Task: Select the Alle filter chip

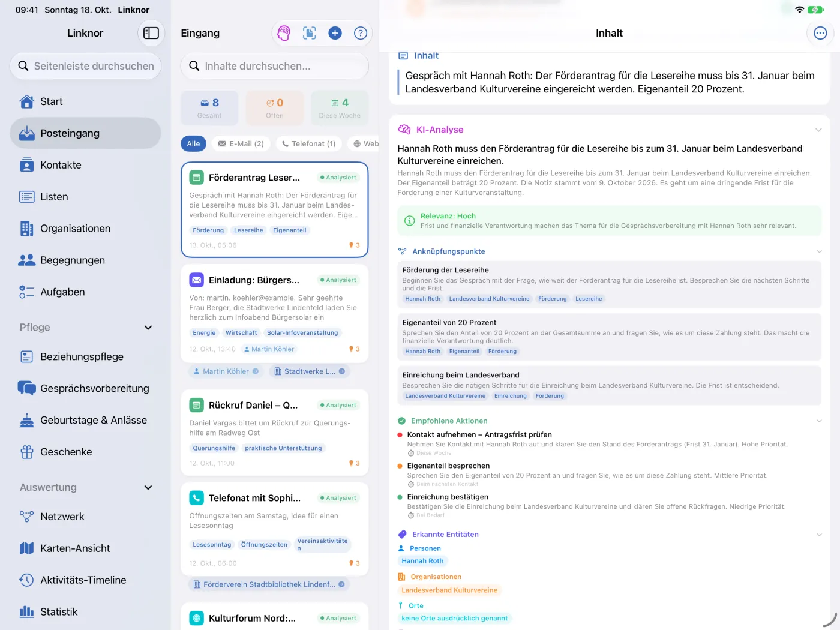Action: [x=193, y=143]
